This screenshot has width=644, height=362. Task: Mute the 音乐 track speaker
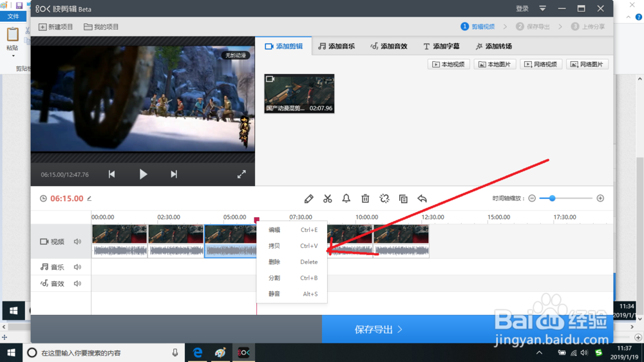click(x=77, y=267)
